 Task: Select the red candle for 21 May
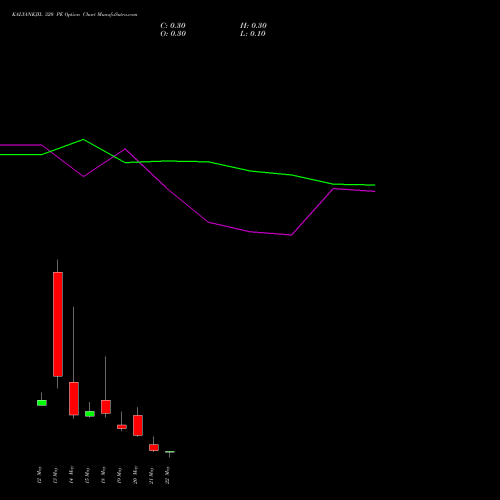(154, 447)
